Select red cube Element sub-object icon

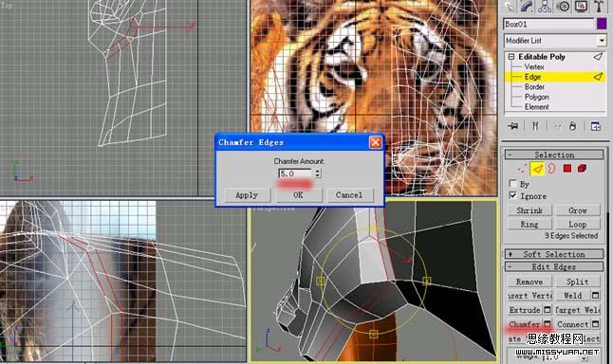[582, 169]
